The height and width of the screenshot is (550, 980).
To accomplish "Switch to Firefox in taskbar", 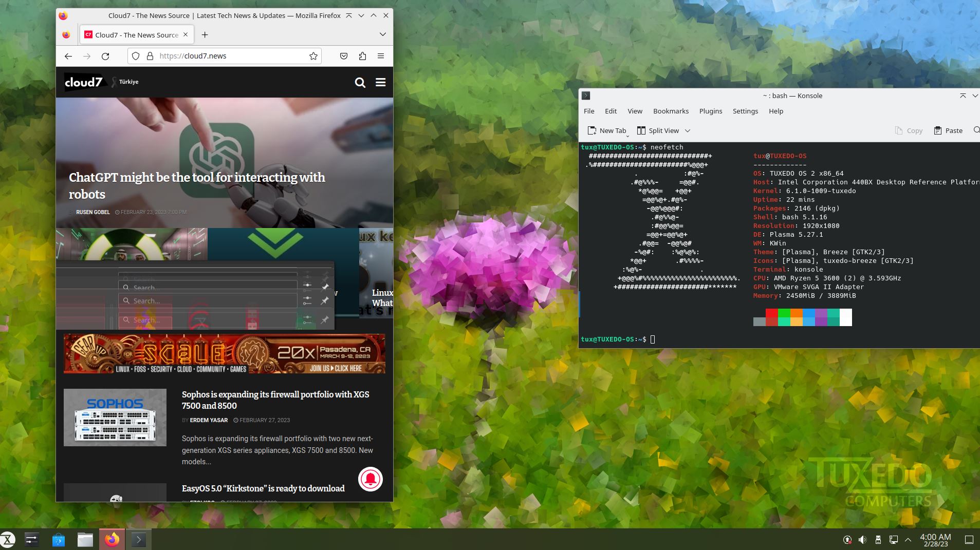I will (112, 539).
